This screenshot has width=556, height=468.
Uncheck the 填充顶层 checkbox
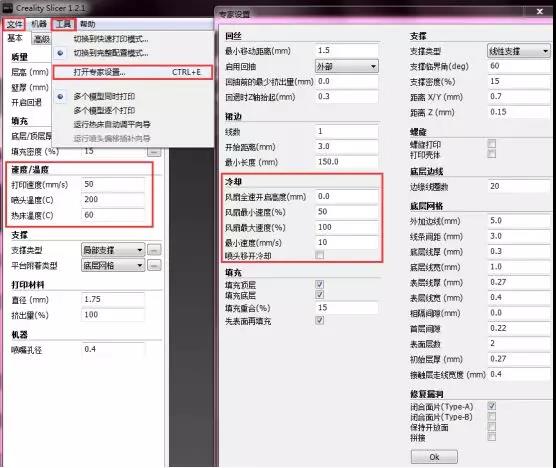pos(319,284)
